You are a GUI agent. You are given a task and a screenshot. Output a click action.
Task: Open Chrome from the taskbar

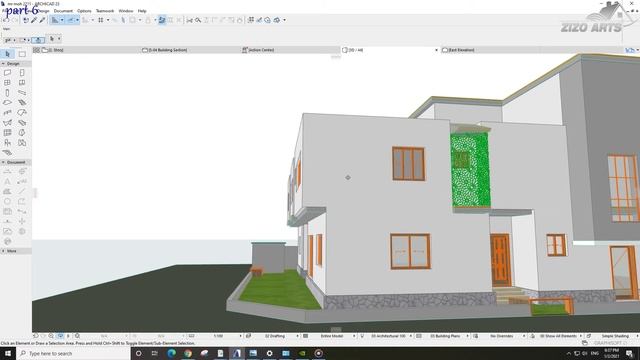coord(188,353)
